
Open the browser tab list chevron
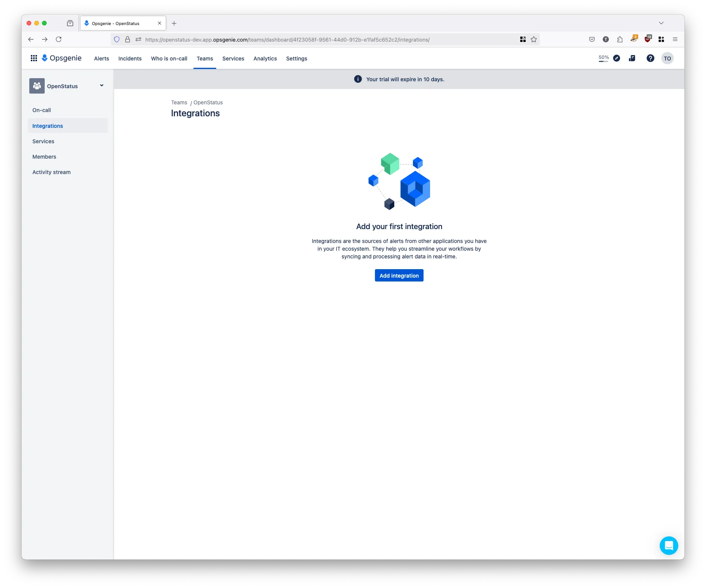pyautogui.click(x=661, y=23)
